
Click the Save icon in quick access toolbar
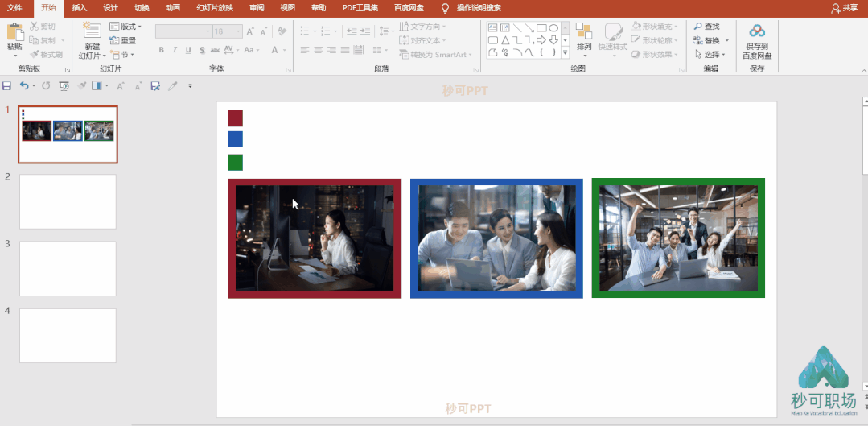click(x=6, y=86)
